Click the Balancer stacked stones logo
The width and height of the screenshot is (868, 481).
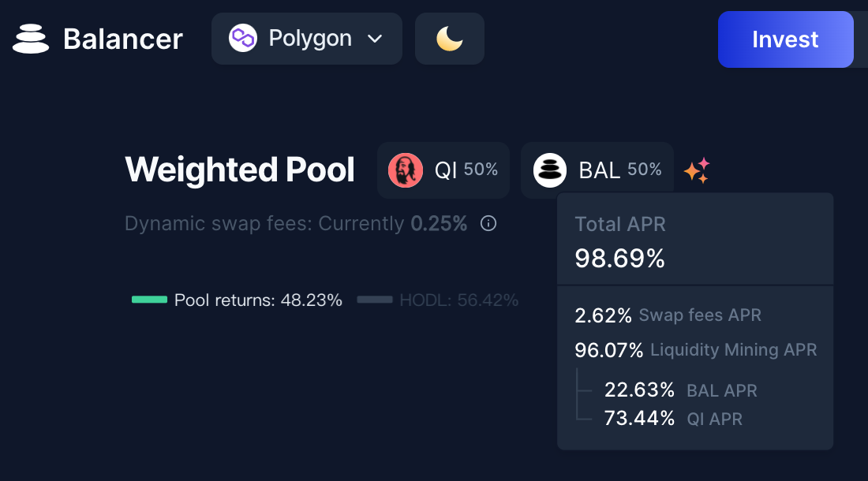(x=31, y=39)
